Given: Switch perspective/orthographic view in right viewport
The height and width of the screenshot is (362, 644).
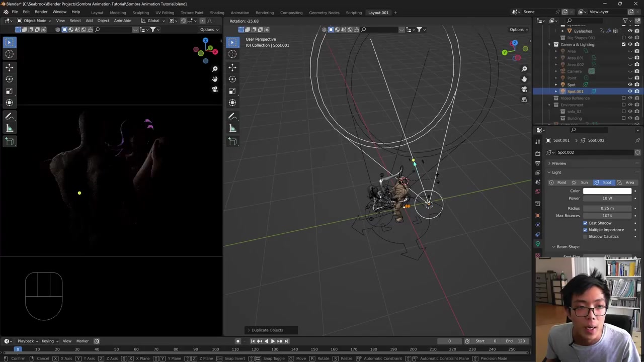Looking at the screenshot, I should coord(524,100).
